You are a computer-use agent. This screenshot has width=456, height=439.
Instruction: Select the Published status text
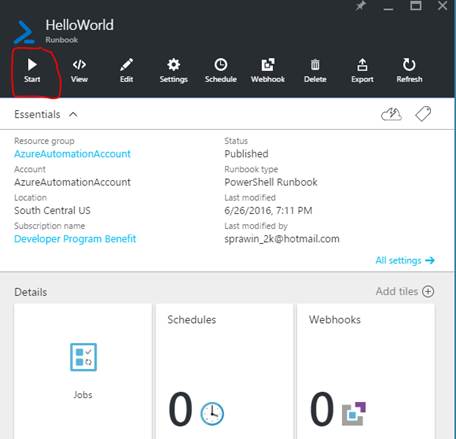click(x=246, y=154)
